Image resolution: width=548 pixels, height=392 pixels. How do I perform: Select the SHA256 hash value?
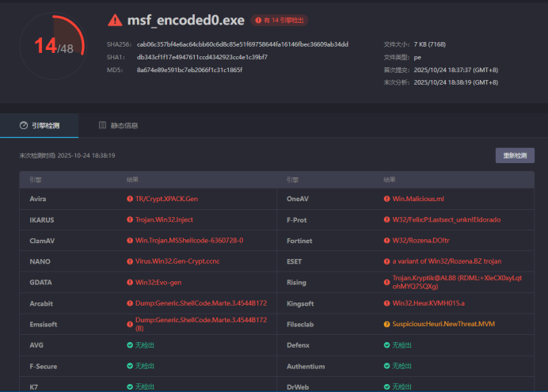(242, 44)
